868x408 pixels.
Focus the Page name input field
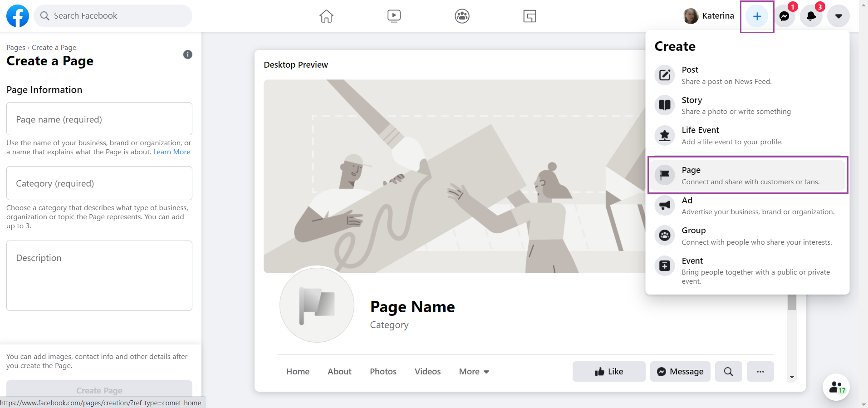click(99, 119)
